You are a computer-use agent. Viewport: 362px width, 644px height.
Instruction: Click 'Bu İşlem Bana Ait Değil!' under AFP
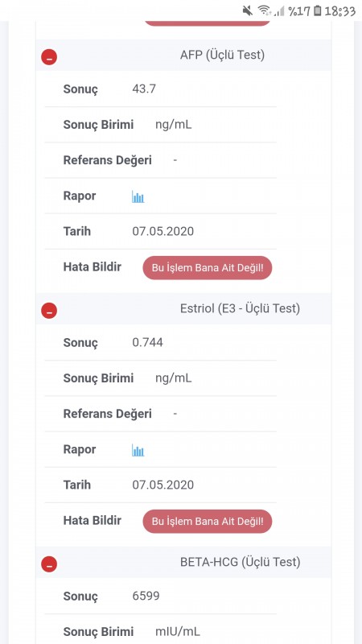click(x=208, y=268)
